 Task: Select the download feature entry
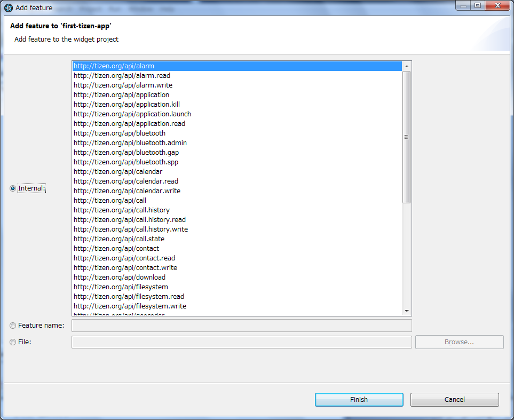click(x=238, y=278)
